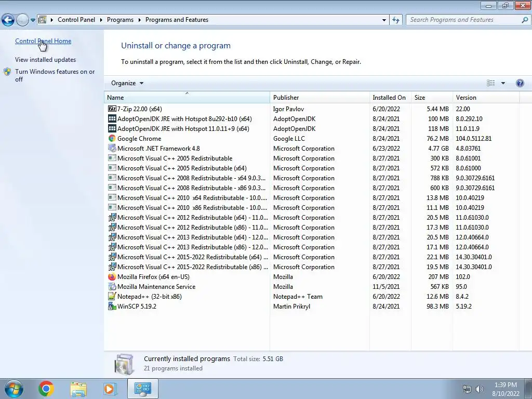Click the Mozilla Firefox icon in the list
Viewport: 532px width, 399px height.
(112, 276)
